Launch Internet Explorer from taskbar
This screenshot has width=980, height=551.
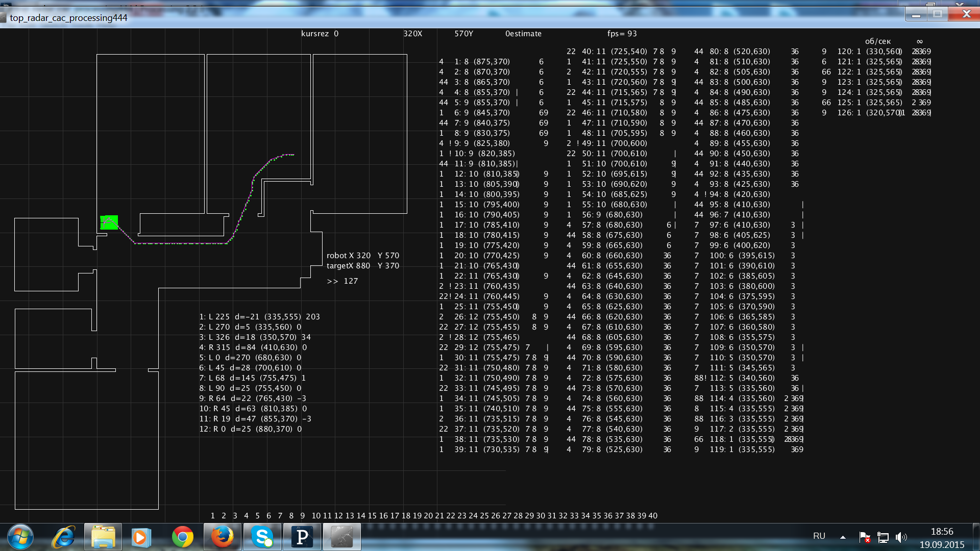pos(64,537)
